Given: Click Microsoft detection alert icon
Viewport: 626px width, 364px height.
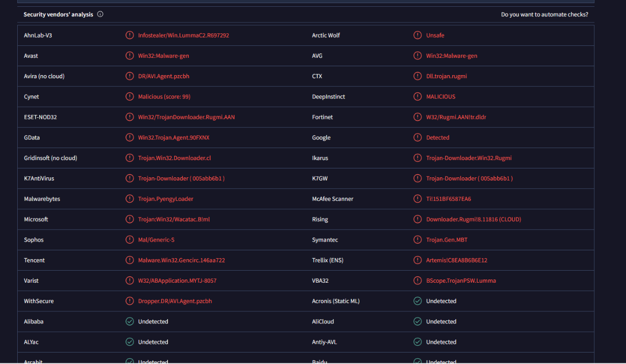Looking at the screenshot, I should pyautogui.click(x=130, y=220).
